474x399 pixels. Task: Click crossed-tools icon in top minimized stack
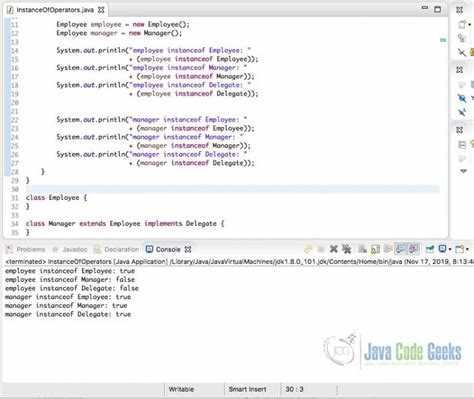(462, 52)
